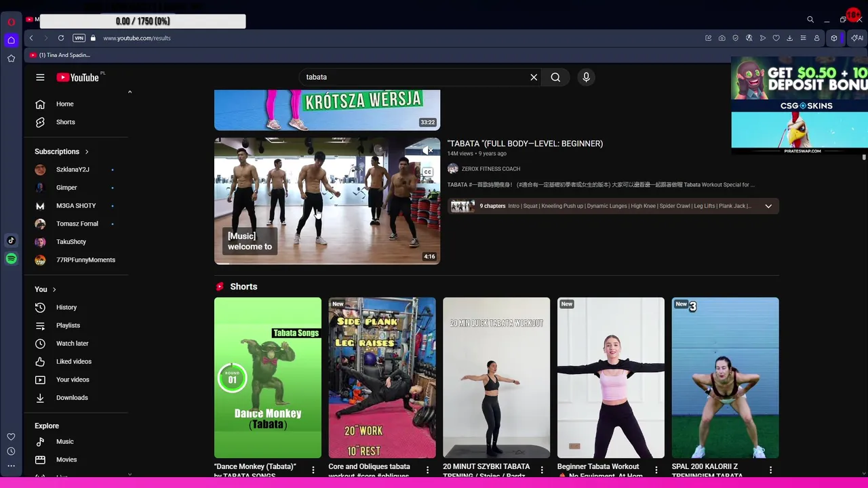View site security lock information

point(93,38)
